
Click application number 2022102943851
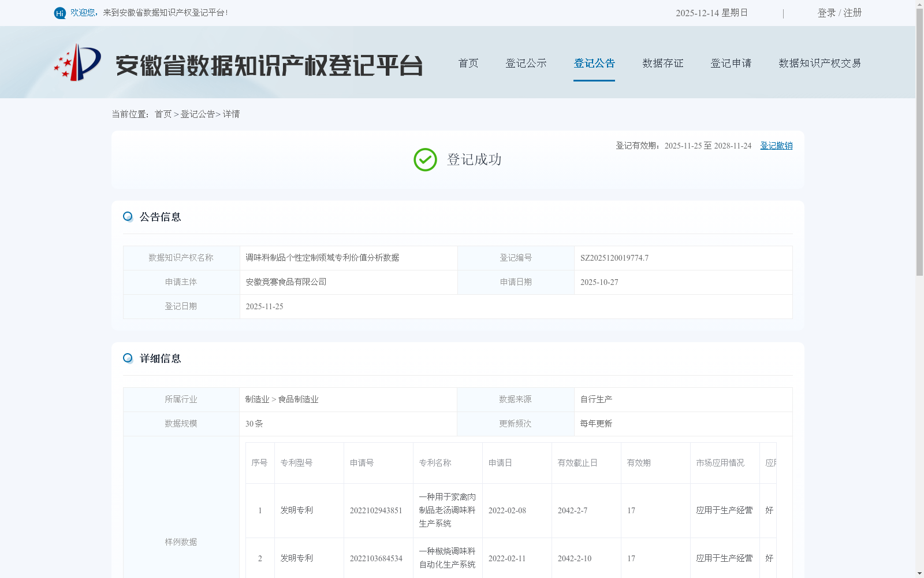(x=376, y=511)
